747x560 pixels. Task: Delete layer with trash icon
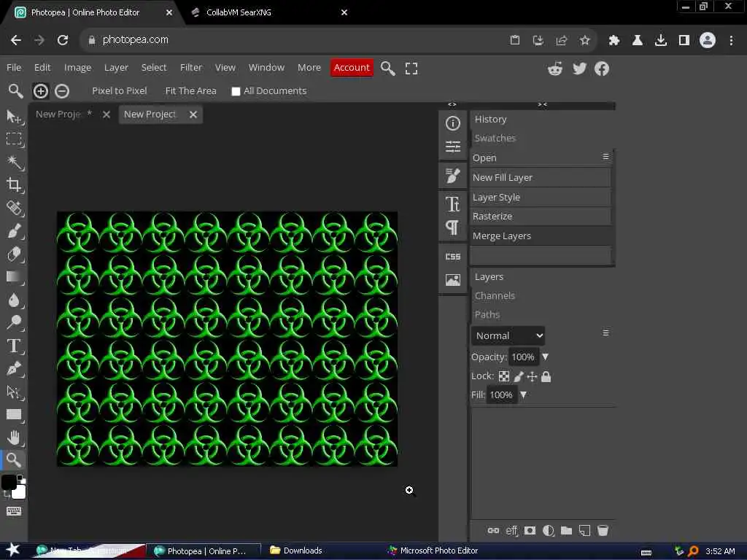[603, 531]
